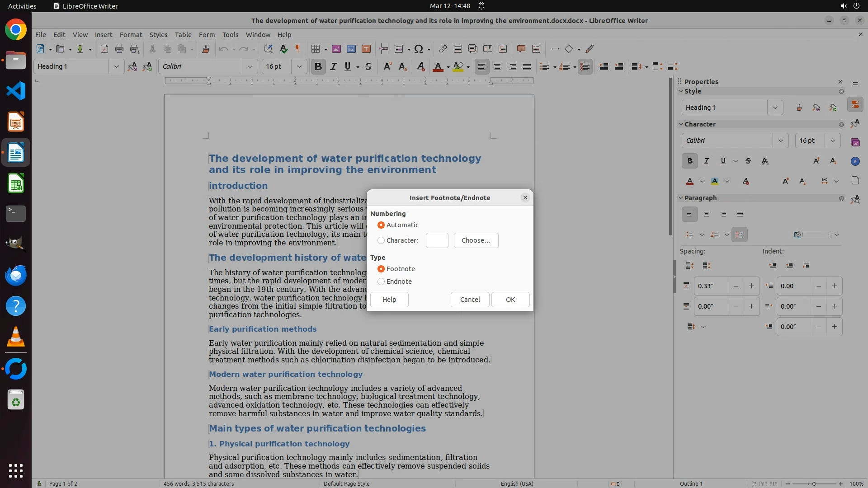Click the Insert Special Character omega icon
This screenshot has height=488, width=868.
tap(419, 49)
